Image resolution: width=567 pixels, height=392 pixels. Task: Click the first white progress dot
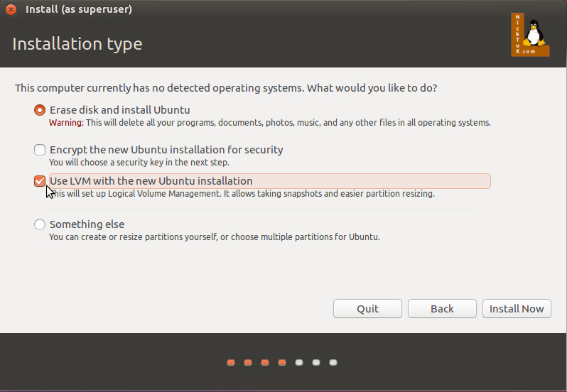(x=299, y=362)
